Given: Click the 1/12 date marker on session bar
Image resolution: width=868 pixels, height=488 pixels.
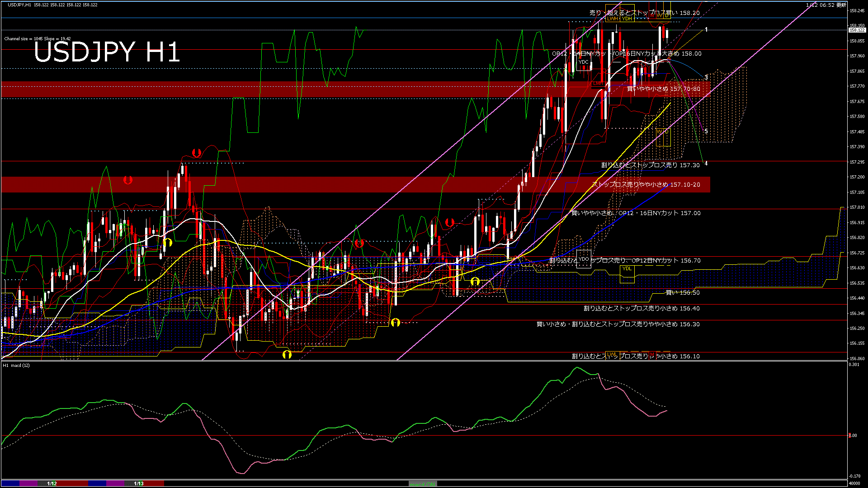Looking at the screenshot, I should coord(52,483).
